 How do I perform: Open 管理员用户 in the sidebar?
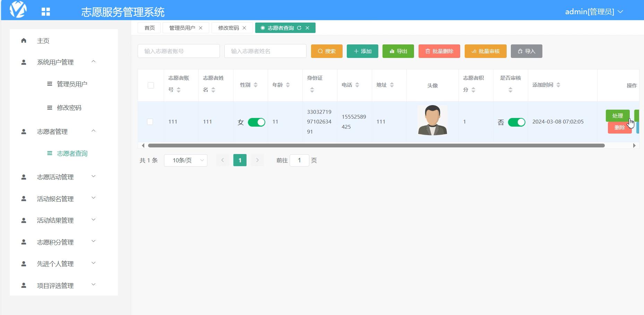point(72,84)
